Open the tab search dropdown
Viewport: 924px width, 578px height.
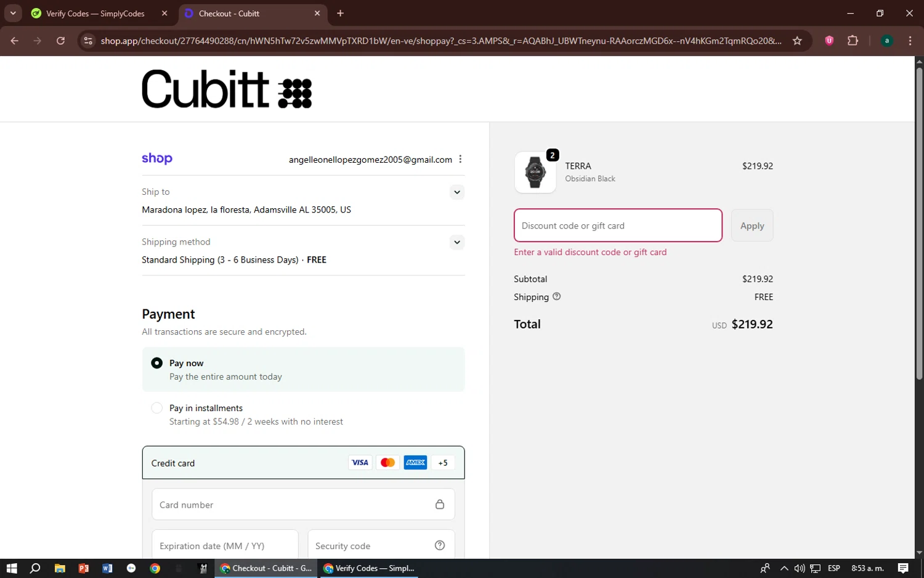13,13
